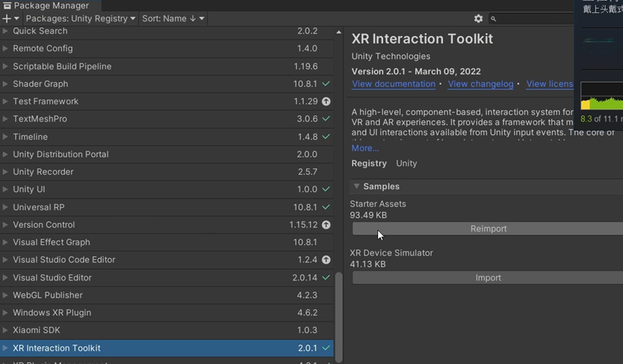Select the Version Control package
Viewport: 623px width, 364px height.
tap(167, 224)
